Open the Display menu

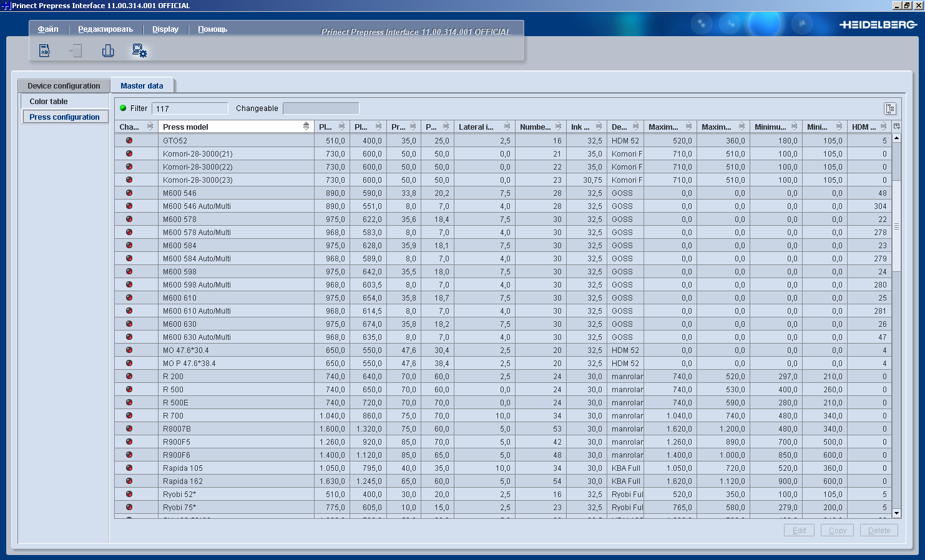165,29
